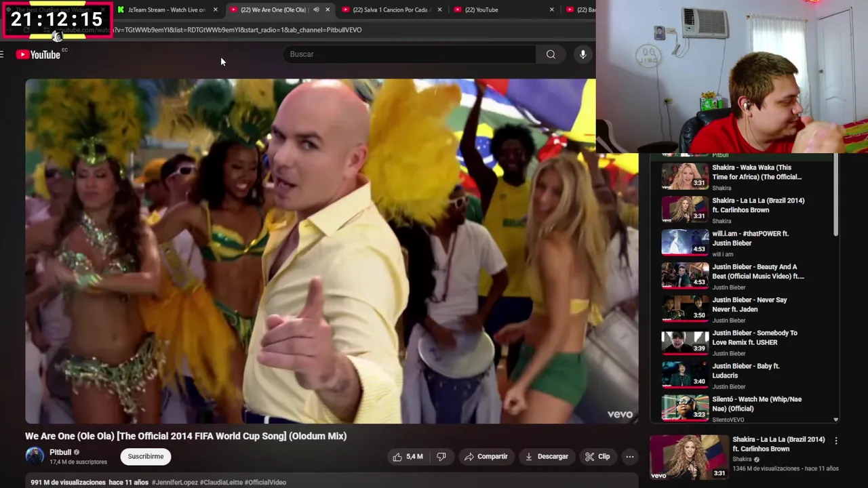The height and width of the screenshot is (488, 868).
Task: Click the Compartir share button
Action: (x=486, y=457)
